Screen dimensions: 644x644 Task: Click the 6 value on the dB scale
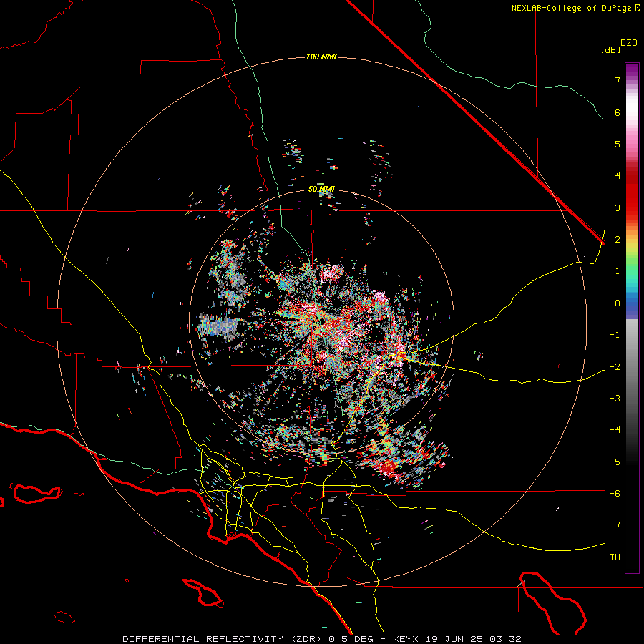point(618,112)
